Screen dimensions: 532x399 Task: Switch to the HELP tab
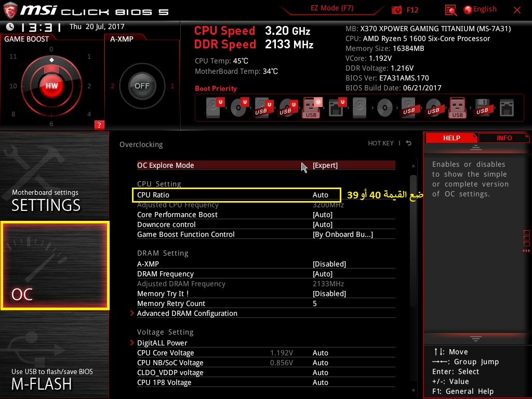pyautogui.click(x=451, y=138)
